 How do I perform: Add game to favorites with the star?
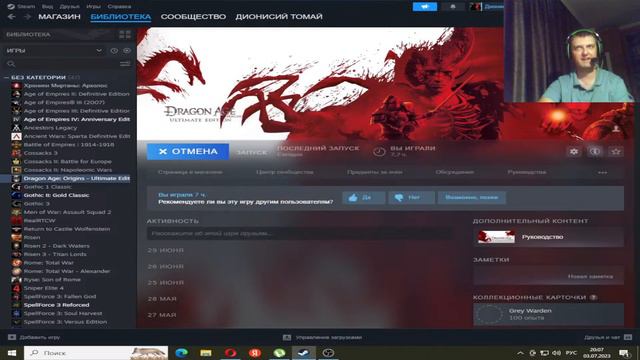(616, 152)
